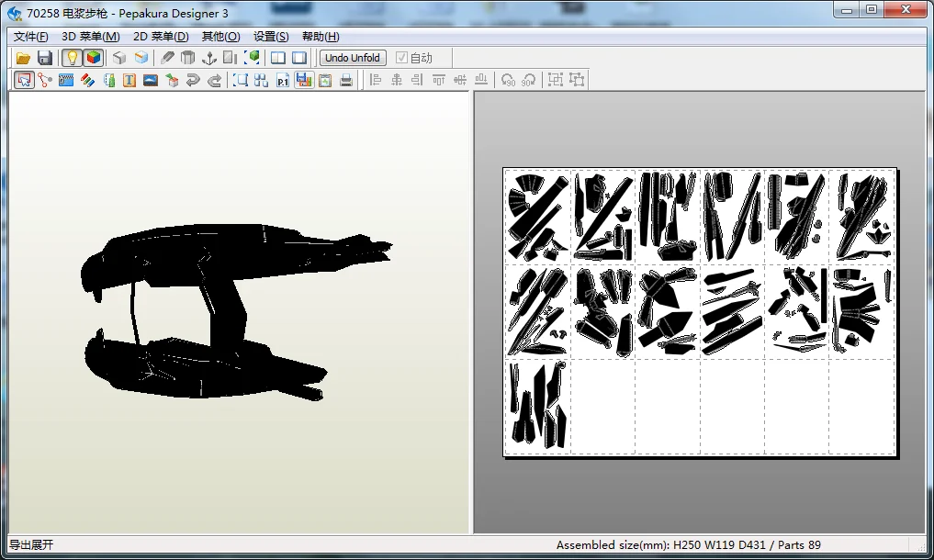
Task: Click the save floppy disk icon
Action: point(45,58)
